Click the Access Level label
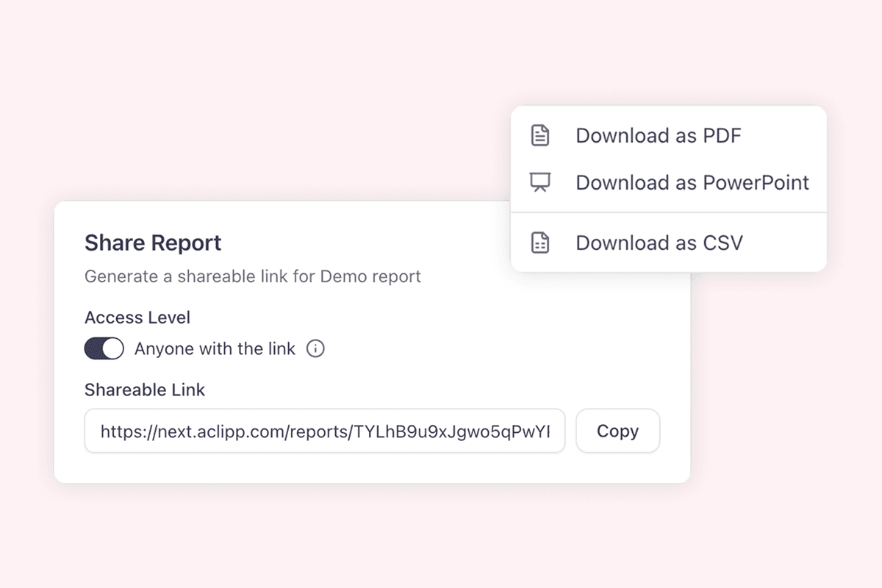882x588 pixels. pyautogui.click(x=137, y=318)
